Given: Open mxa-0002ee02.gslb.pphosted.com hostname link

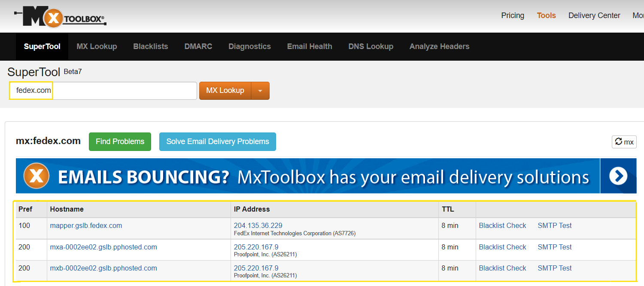Looking at the screenshot, I should tap(103, 247).
